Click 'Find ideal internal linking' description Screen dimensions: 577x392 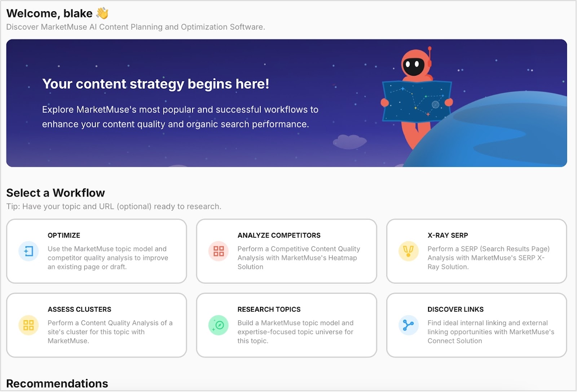pyautogui.click(x=491, y=332)
